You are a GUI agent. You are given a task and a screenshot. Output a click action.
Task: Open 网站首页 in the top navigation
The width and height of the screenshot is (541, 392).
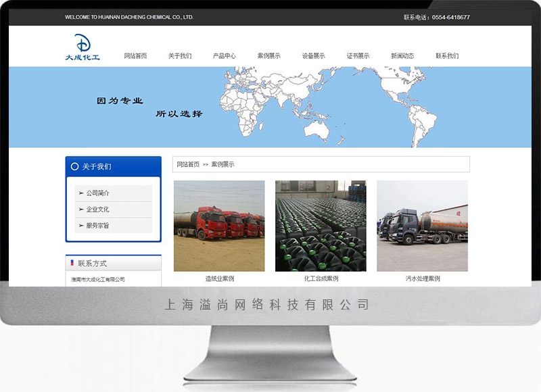click(135, 56)
